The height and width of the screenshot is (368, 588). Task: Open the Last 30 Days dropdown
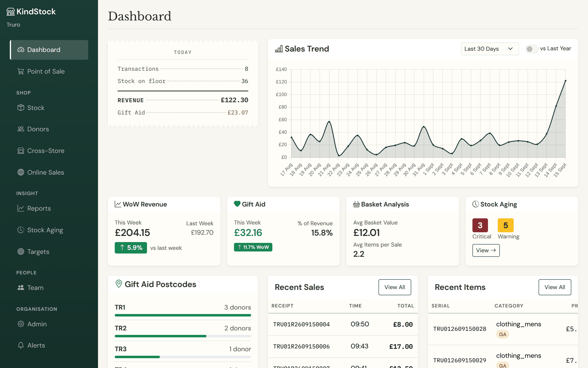[490, 49]
